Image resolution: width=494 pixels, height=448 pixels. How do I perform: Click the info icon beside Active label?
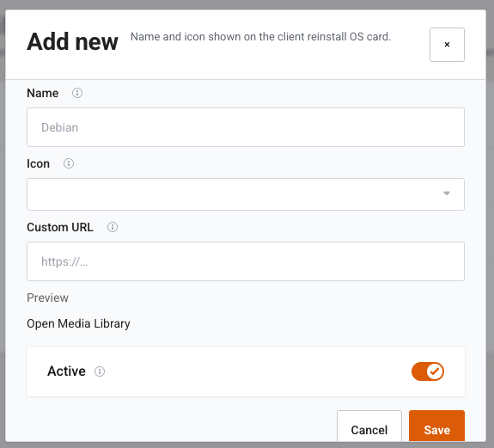coord(100,371)
